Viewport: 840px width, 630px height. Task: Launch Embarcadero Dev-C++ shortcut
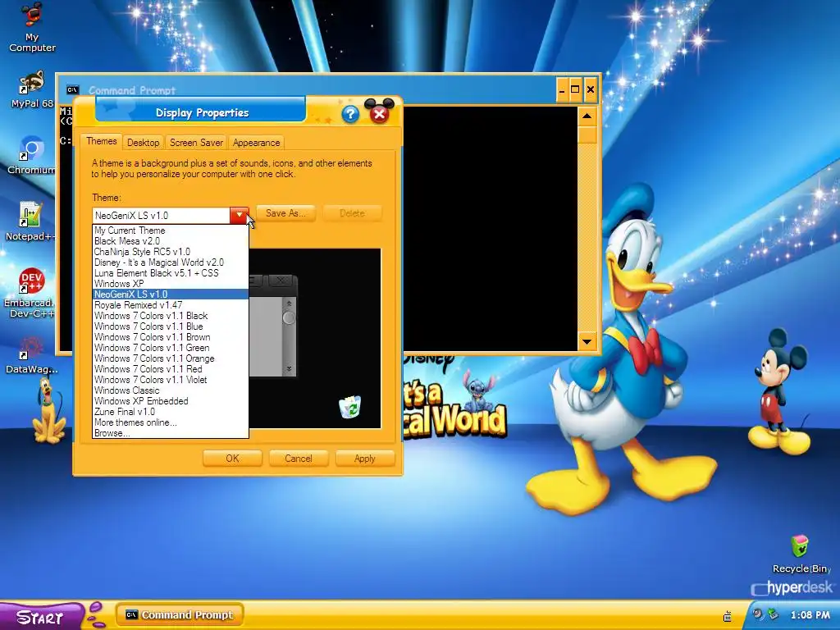coord(30,293)
